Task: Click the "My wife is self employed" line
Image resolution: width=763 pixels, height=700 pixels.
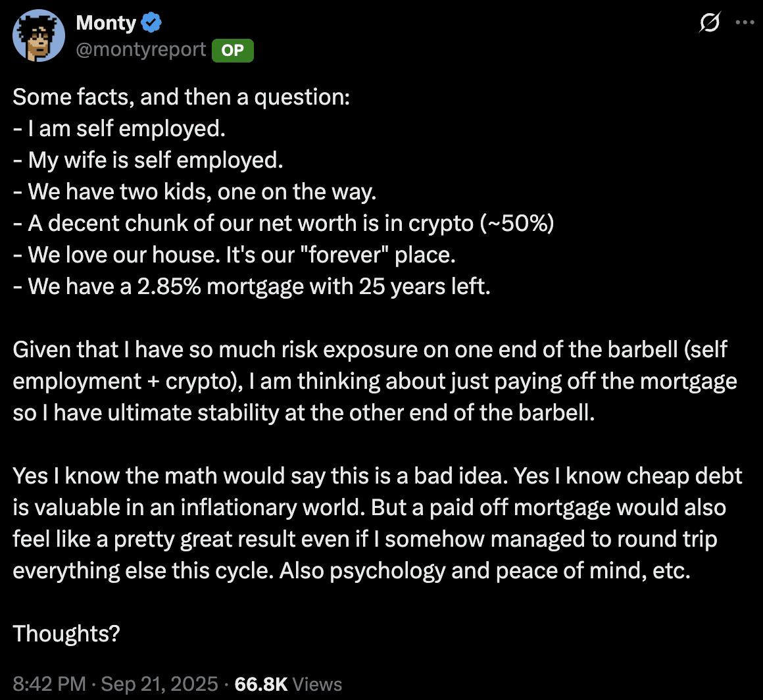Action: tap(148, 161)
